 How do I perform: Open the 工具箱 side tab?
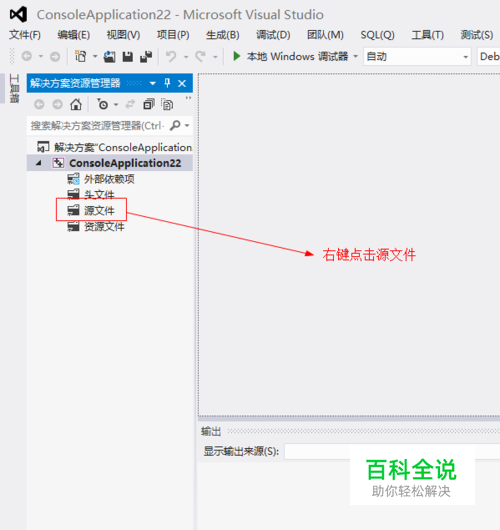[x=14, y=88]
